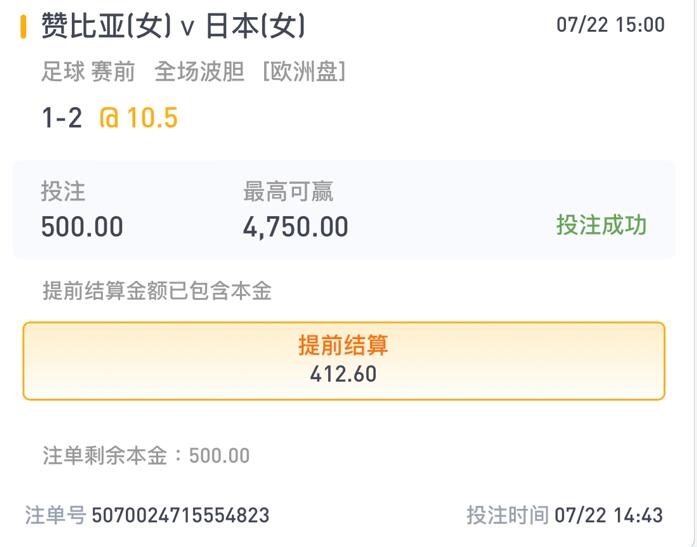
Task: Click the 注单剩余本金：500.00 text
Action: 146,456
